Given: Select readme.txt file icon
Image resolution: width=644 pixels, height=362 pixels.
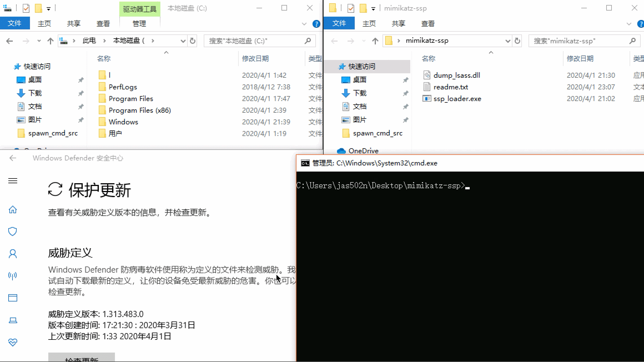Looking at the screenshot, I should point(427,87).
